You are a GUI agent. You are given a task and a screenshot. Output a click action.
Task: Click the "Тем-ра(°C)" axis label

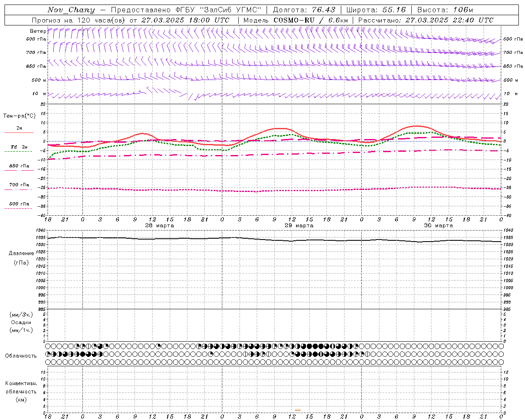coord(19,116)
